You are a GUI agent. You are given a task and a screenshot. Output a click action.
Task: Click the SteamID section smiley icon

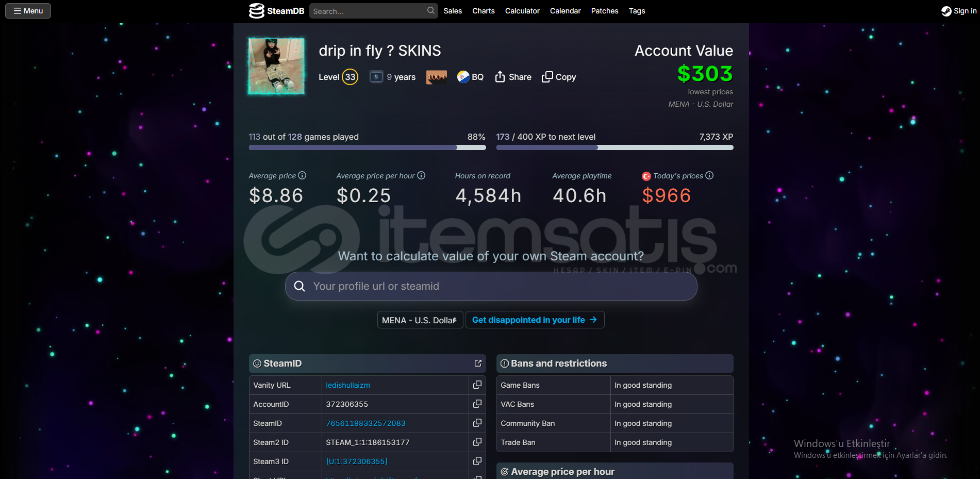point(257,364)
